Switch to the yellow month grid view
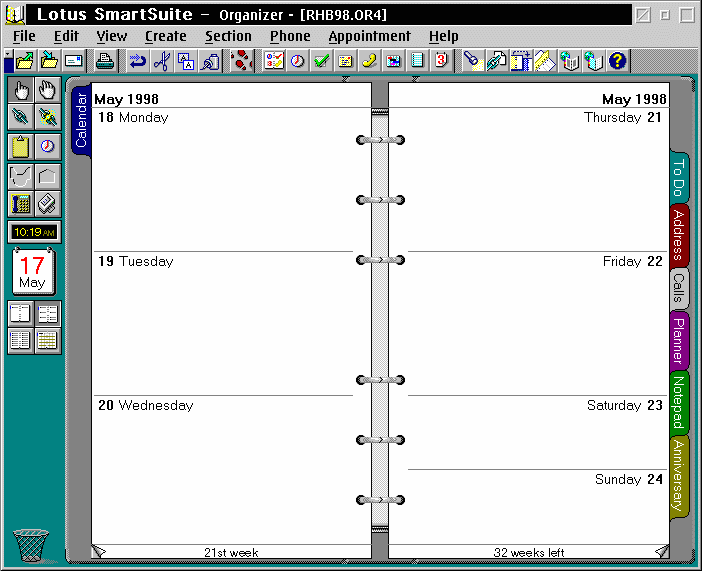The width and height of the screenshot is (702, 571). [47, 340]
